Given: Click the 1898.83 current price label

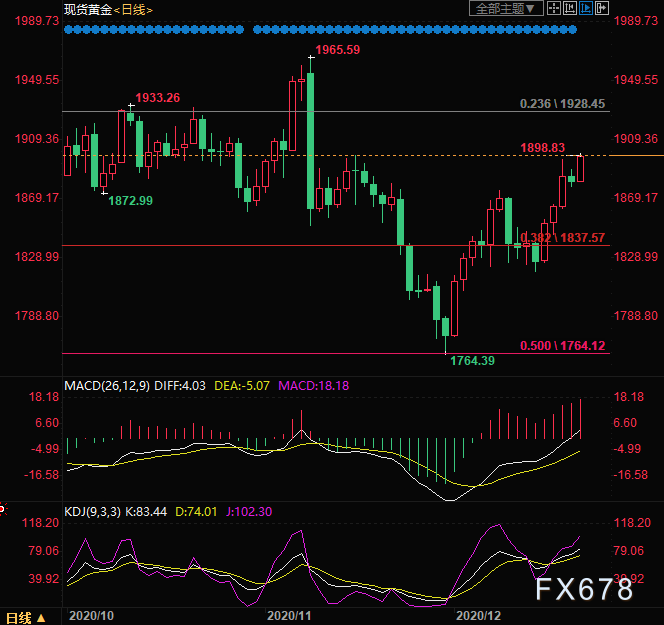Looking at the screenshot, I should point(542,147).
